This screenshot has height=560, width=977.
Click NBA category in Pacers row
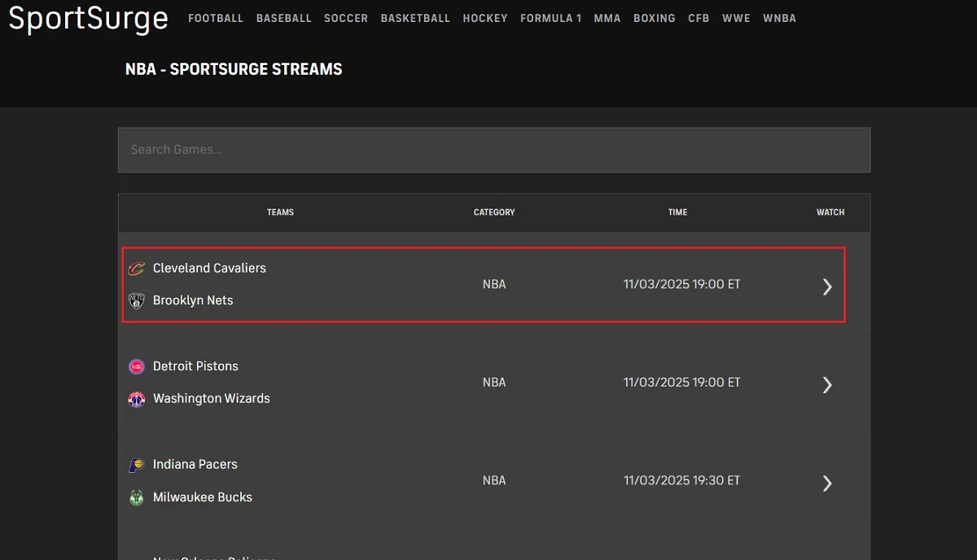click(x=494, y=480)
